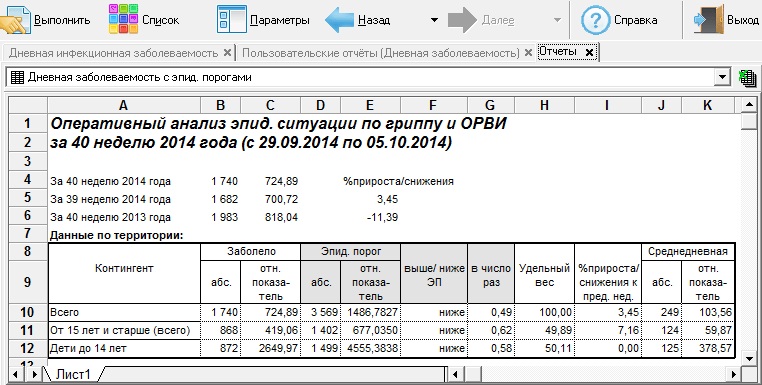Open the Список colorful grid icon
Viewport: 762px width, 385px height.
123,19
